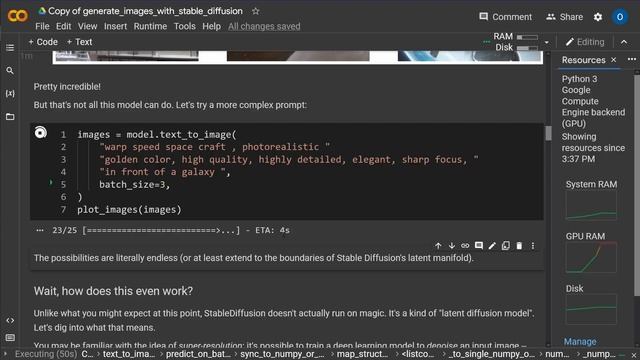The image size is (640, 360).
Task: Click the notebook title to rename
Action: (145, 11)
